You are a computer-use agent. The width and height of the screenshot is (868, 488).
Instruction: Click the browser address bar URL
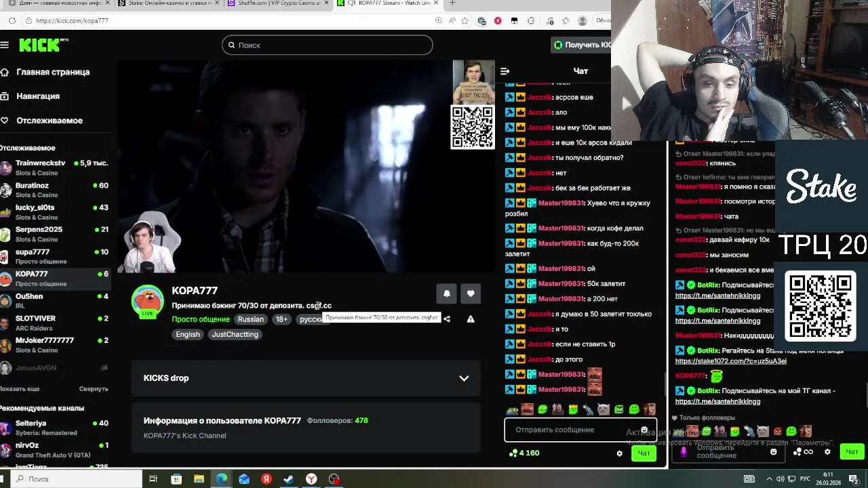[72, 20]
